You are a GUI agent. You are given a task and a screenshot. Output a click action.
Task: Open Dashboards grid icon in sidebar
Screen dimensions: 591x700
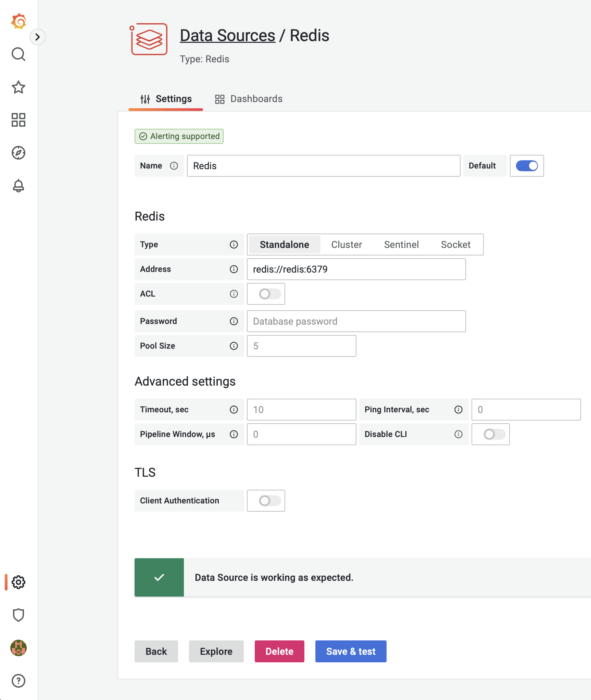pos(18,120)
